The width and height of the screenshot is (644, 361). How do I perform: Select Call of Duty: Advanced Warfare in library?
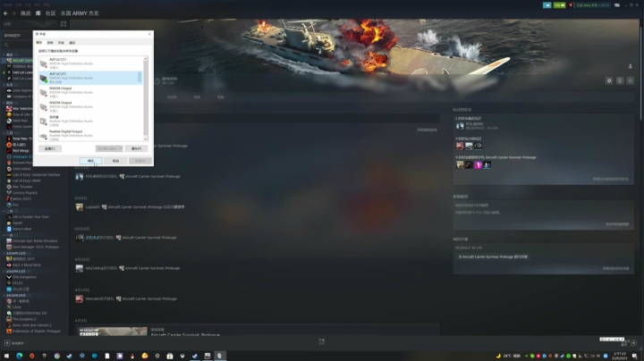(x=36, y=175)
